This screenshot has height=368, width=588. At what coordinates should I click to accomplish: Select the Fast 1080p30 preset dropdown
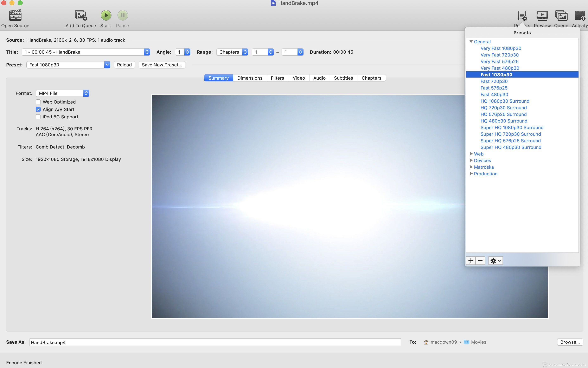click(x=68, y=64)
